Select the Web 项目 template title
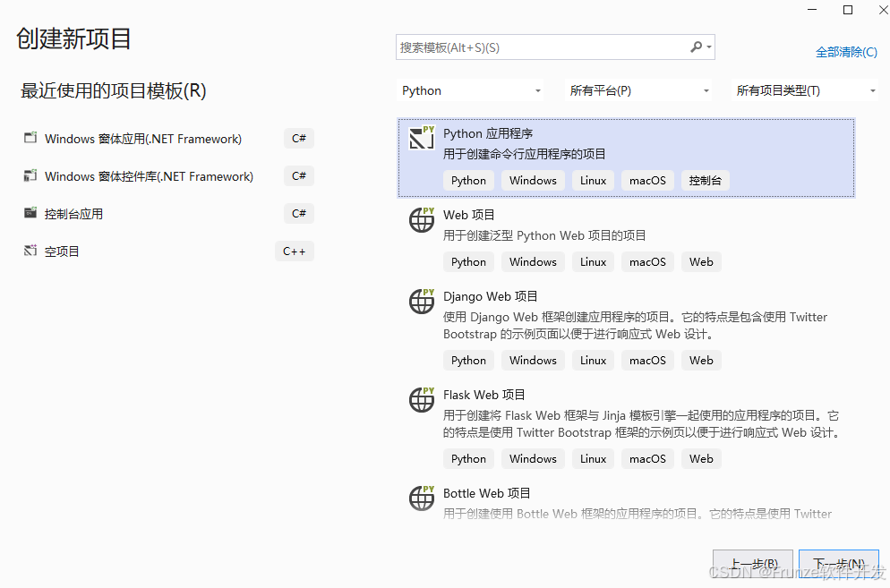 tap(469, 215)
